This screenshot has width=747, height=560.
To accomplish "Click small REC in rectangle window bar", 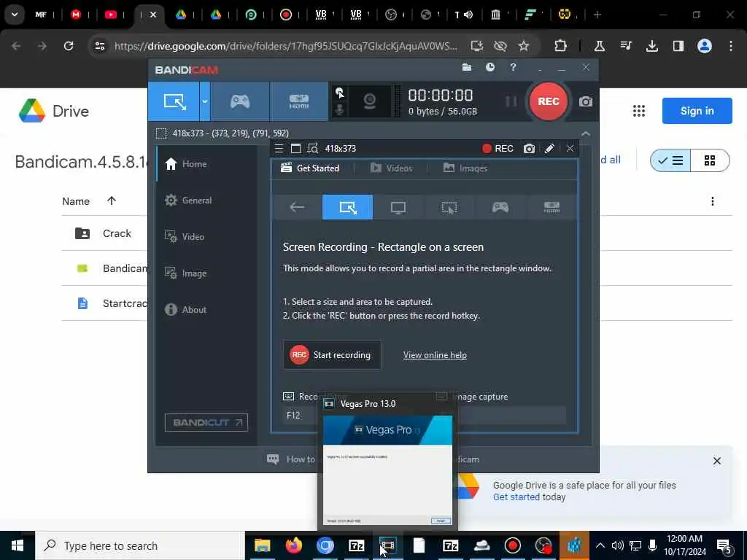I will click(x=498, y=149).
